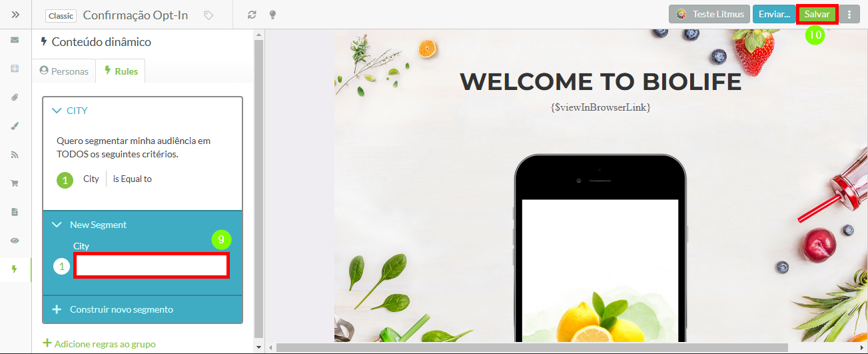868x354 pixels.
Task: Open the layout grid icon in sidebar
Action: 15,68
